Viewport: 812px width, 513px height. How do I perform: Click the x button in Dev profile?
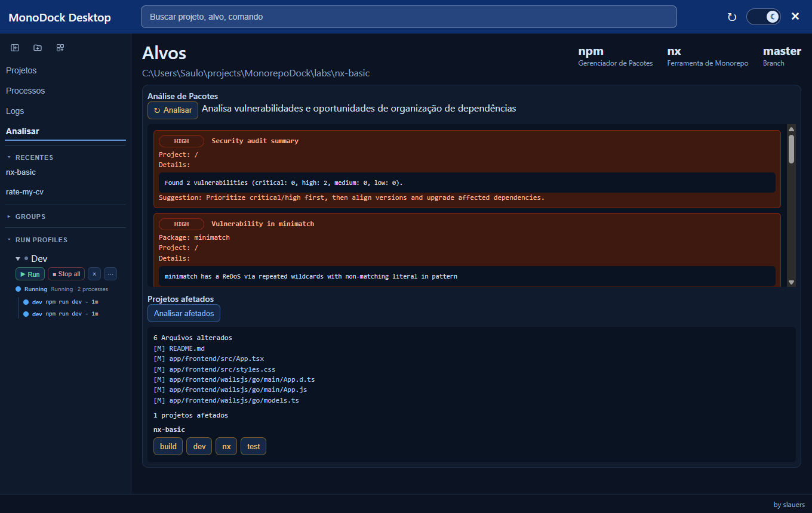pos(94,274)
